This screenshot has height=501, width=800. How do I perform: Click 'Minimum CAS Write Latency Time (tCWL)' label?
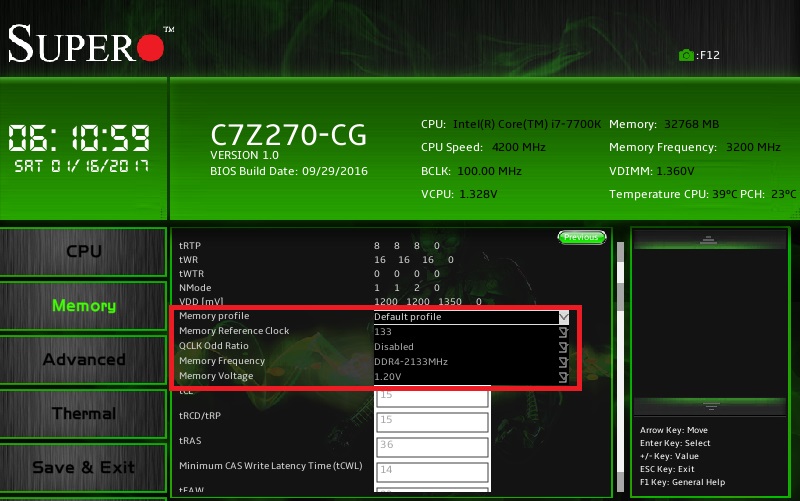pyautogui.click(x=271, y=466)
